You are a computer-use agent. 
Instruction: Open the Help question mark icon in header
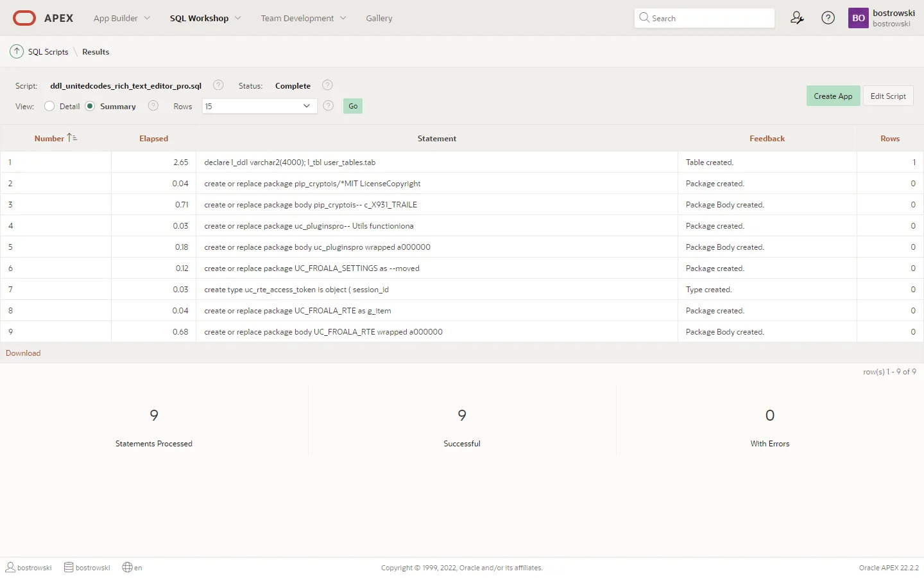point(828,18)
